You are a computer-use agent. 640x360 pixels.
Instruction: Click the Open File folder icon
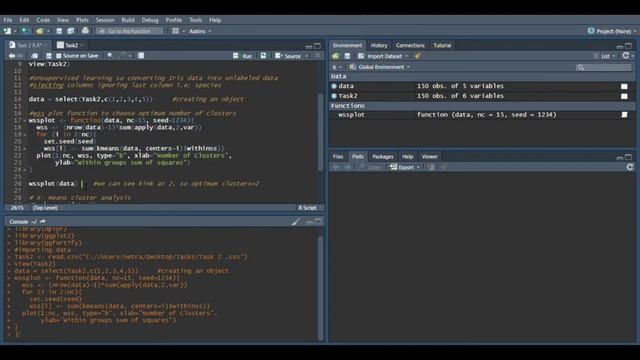tap(40, 31)
